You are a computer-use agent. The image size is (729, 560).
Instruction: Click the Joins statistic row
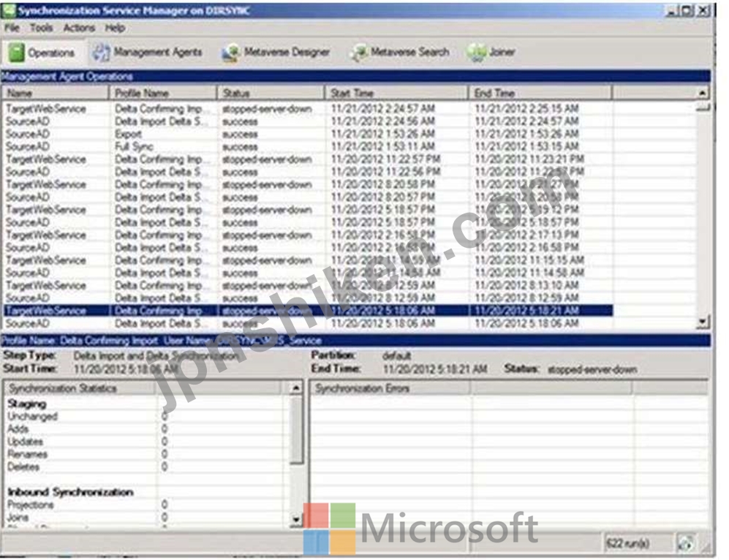(144, 517)
